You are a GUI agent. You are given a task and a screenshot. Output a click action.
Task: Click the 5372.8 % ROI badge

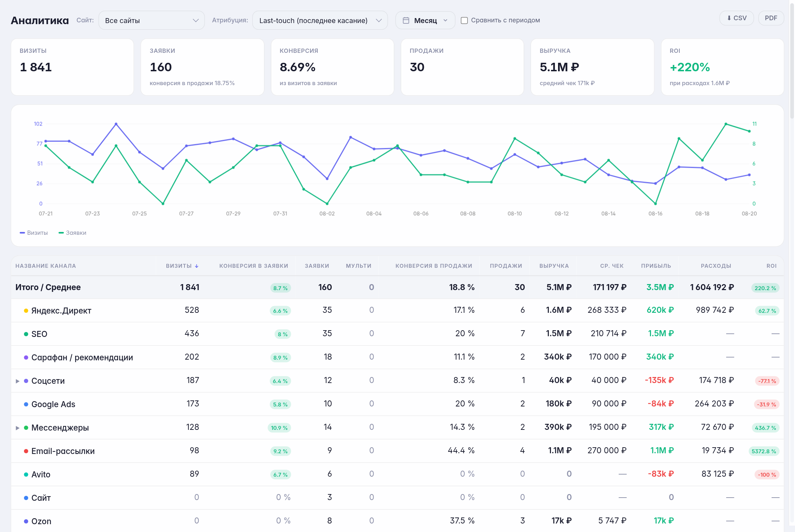(764, 451)
